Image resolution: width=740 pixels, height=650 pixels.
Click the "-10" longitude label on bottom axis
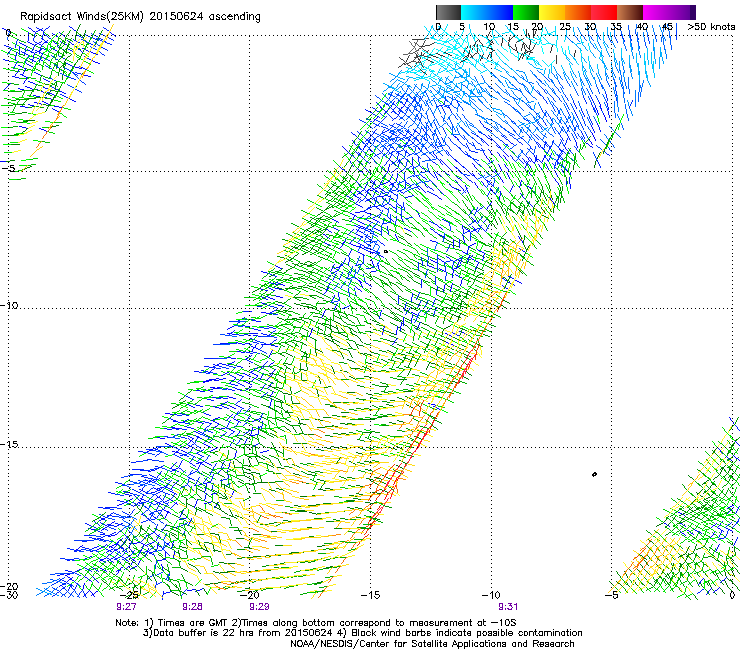point(491,595)
